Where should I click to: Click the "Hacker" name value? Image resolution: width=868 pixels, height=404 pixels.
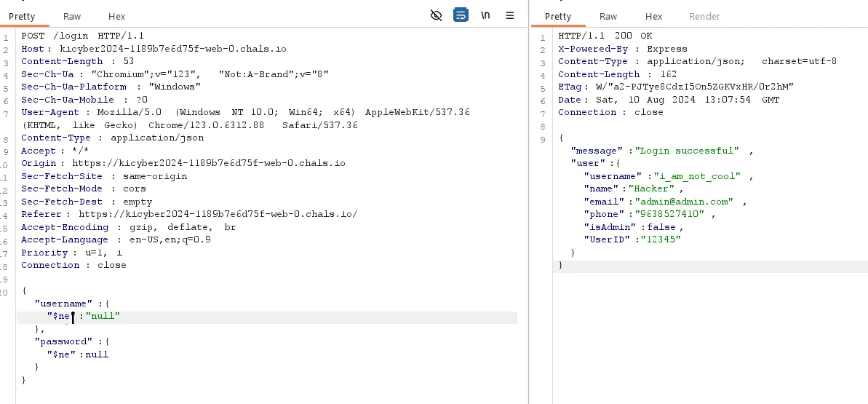coord(653,189)
